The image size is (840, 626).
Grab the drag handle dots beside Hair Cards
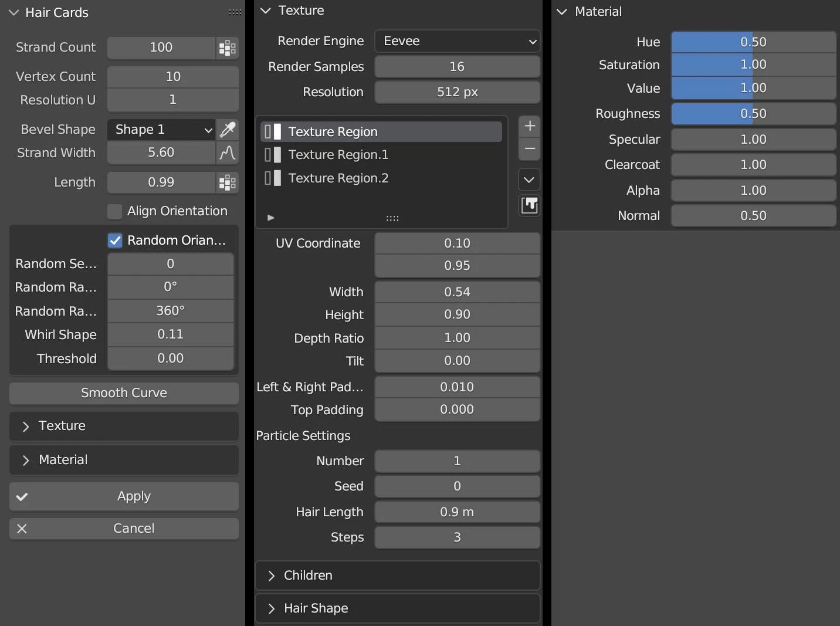click(235, 12)
